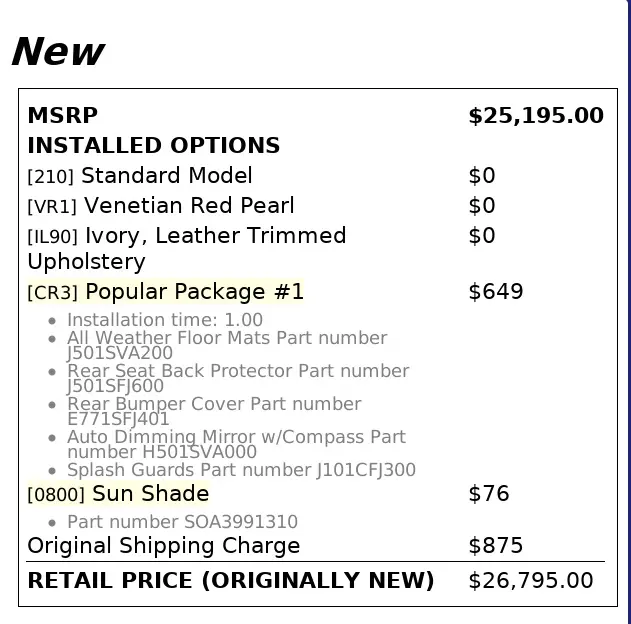Click Auto Dimming Mirror w/Compass entry
The height and width of the screenshot is (624, 631).
click(x=237, y=444)
